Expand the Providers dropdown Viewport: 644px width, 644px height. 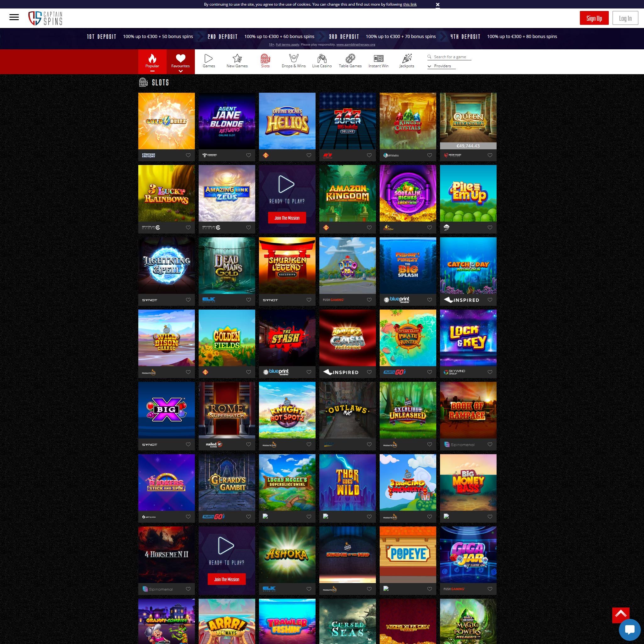pyautogui.click(x=441, y=66)
